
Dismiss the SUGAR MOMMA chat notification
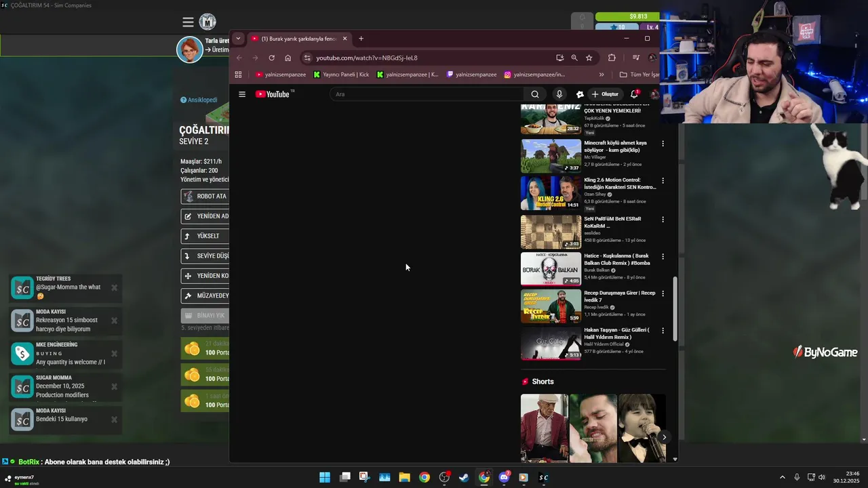coord(114,386)
